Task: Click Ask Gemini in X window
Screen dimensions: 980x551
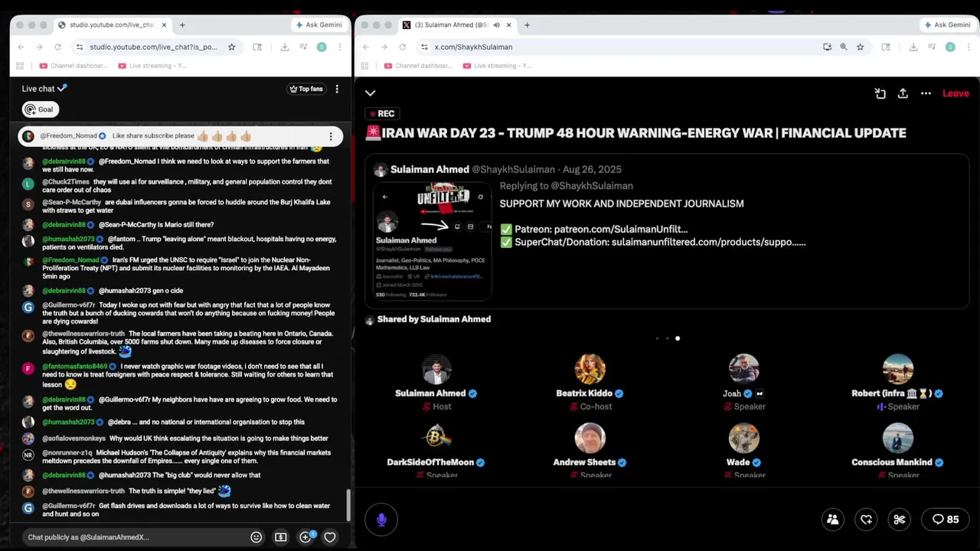Action: pyautogui.click(x=948, y=24)
